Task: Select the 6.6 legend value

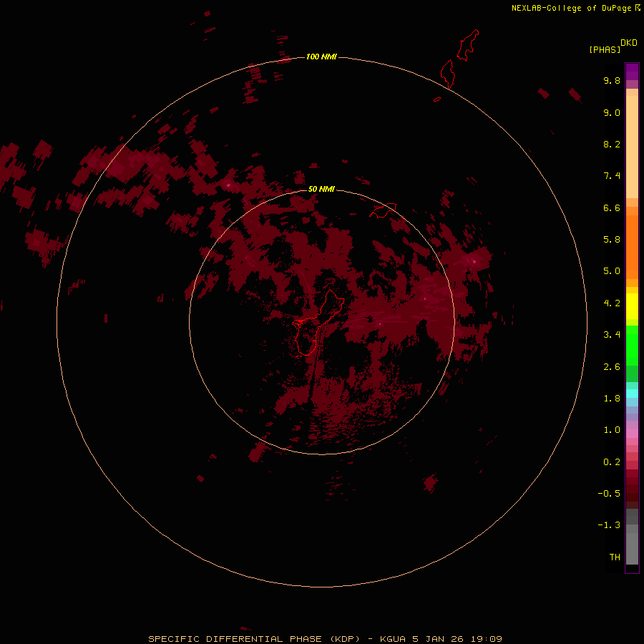Action: [612, 208]
